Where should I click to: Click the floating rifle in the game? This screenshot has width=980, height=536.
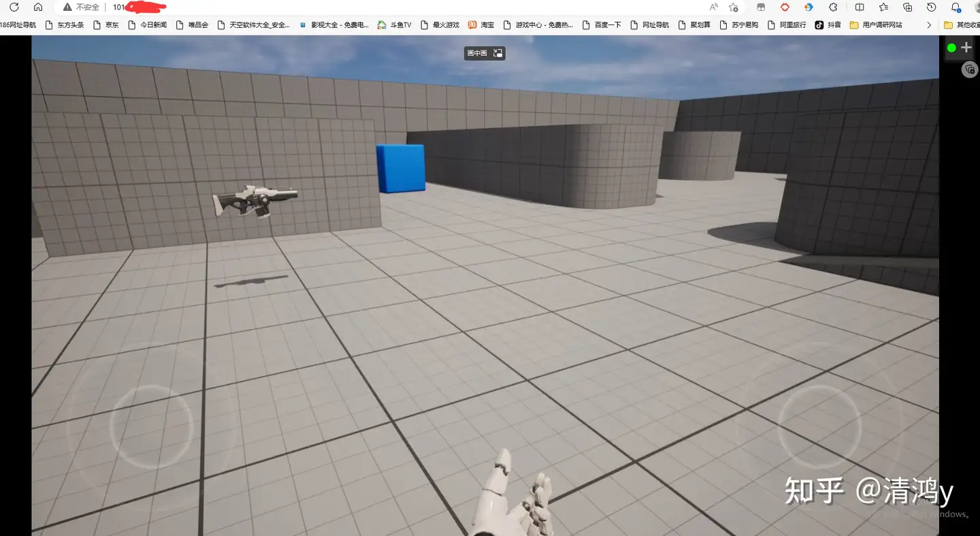pyautogui.click(x=255, y=200)
